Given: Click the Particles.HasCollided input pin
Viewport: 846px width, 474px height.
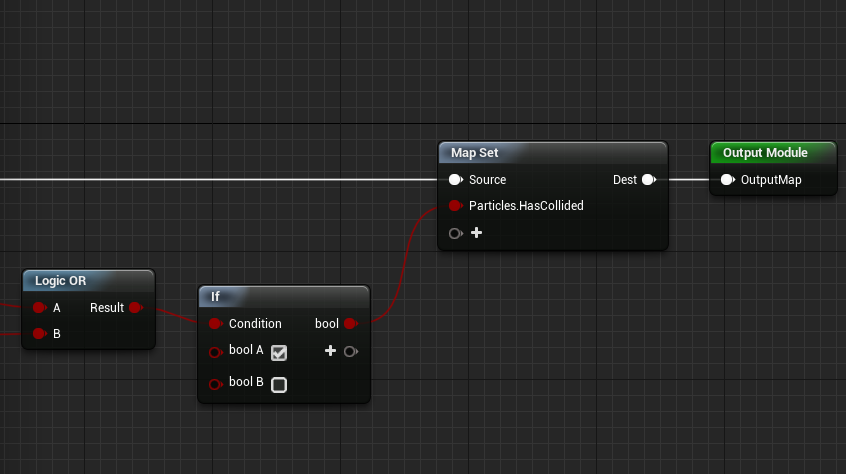Looking at the screenshot, I should coord(455,205).
